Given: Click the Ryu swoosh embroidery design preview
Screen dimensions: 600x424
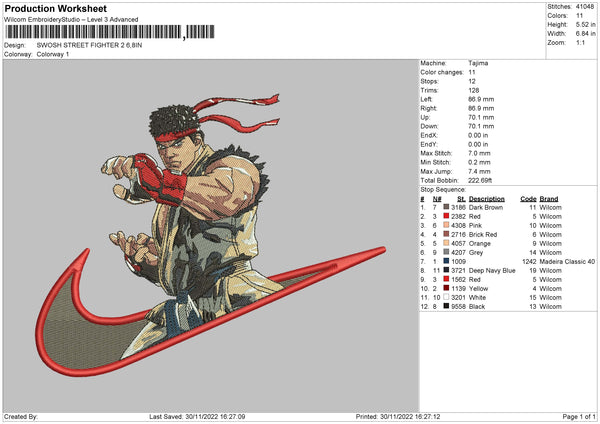Looking at the screenshot, I should coord(210,235).
